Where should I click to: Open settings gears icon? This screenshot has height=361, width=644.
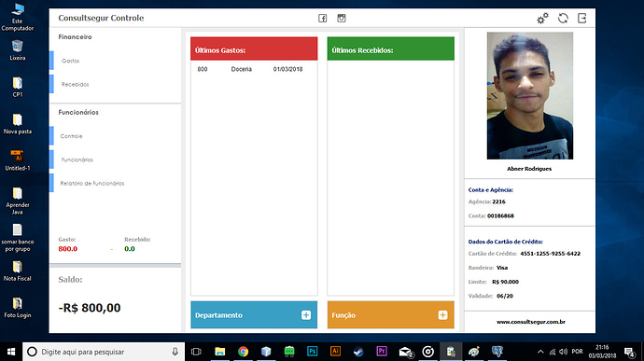pyautogui.click(x=542, y=19)
